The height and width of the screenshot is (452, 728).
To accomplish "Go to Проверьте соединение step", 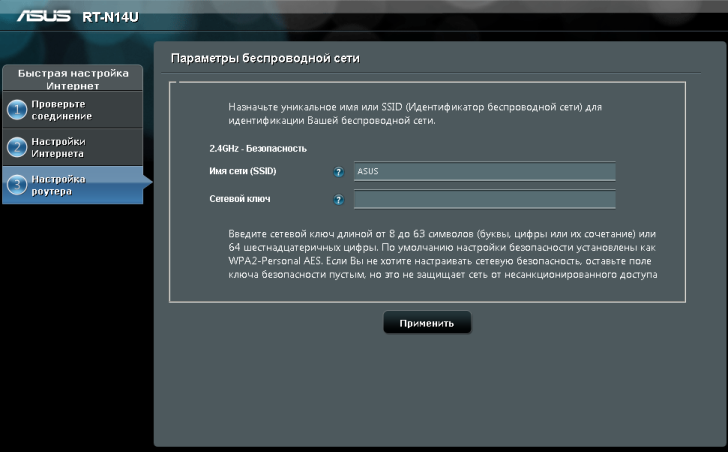I will (72, 110).
